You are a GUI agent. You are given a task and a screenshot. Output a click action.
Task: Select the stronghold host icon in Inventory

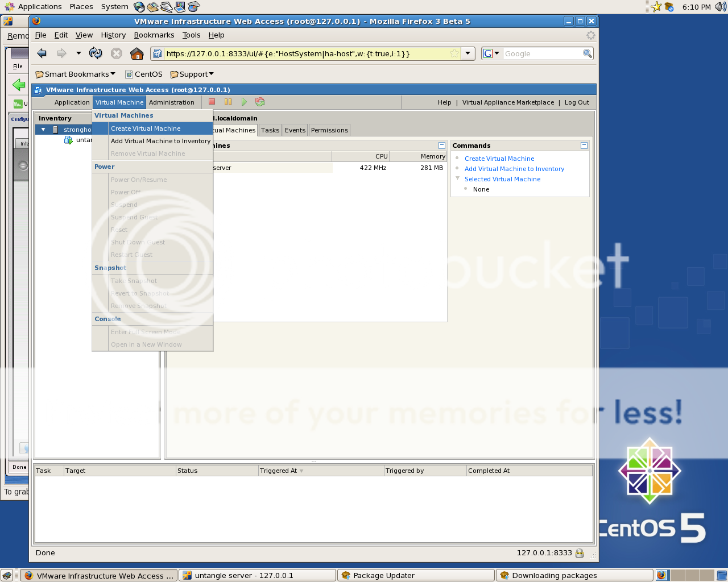(x=55, y=130)
